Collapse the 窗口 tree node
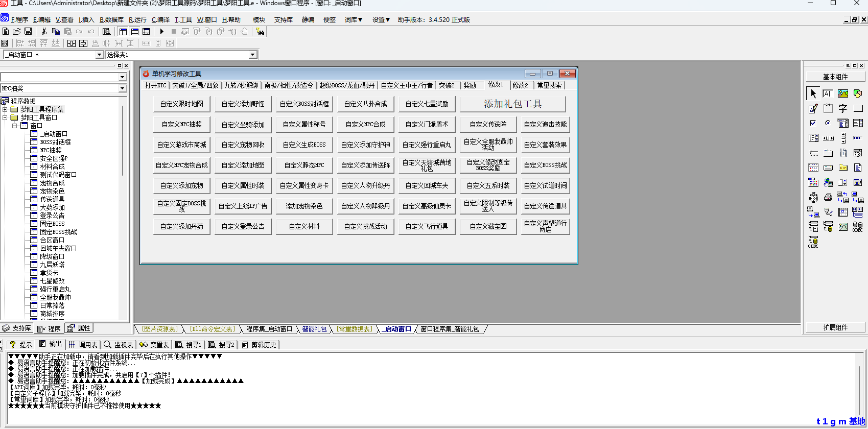The width and height of the screenshot is (868, 429). (14, 126)
